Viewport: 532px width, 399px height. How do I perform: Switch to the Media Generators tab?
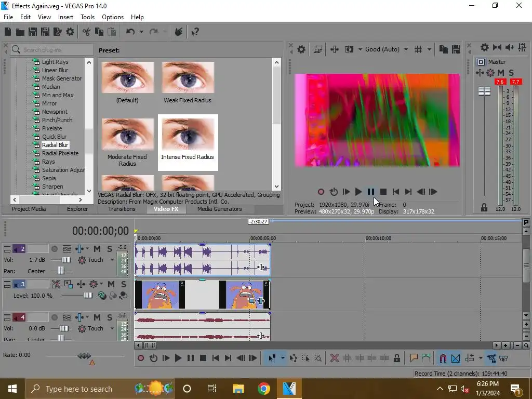(220, 209)
